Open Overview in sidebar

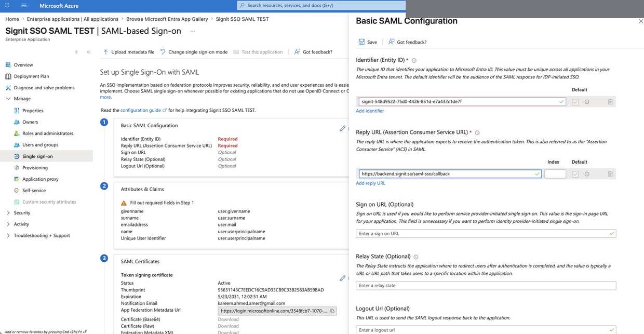(x=23, y=65)
